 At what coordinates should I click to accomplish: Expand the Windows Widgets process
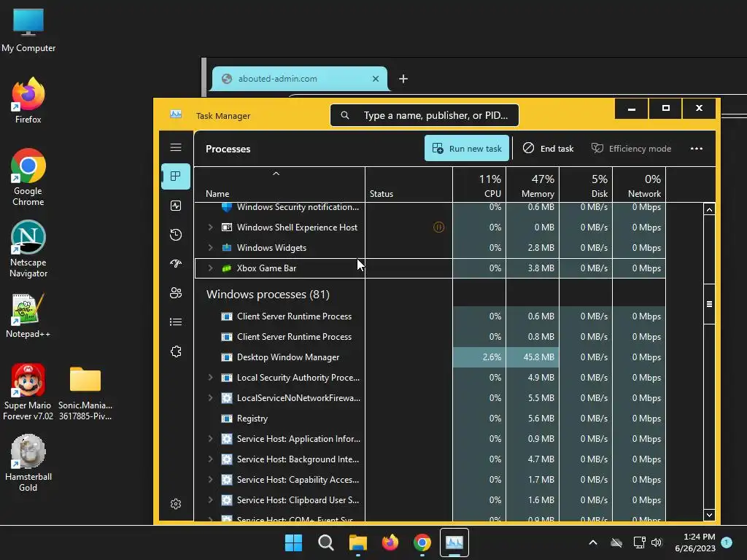tap(210, 248)
